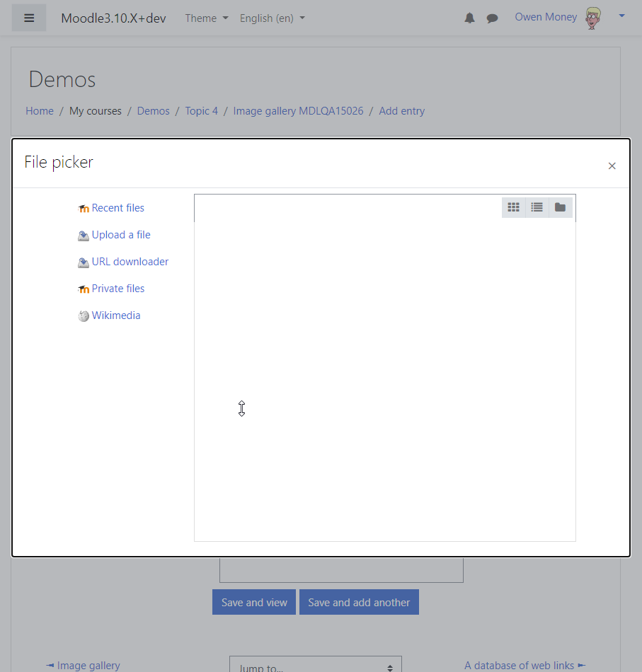The height and width of the screenshot is (672, 642).
Task: Go to A database of web links
Action: click(525, 665)
